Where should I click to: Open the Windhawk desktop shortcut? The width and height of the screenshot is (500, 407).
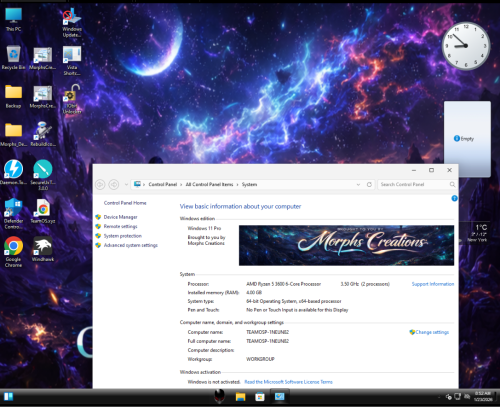coord(43,249)
